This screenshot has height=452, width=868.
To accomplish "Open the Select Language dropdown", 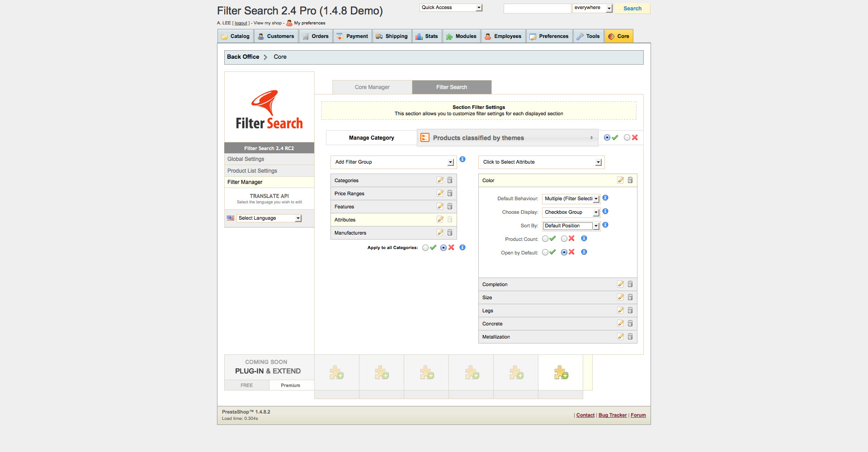I will click(269, 218).
